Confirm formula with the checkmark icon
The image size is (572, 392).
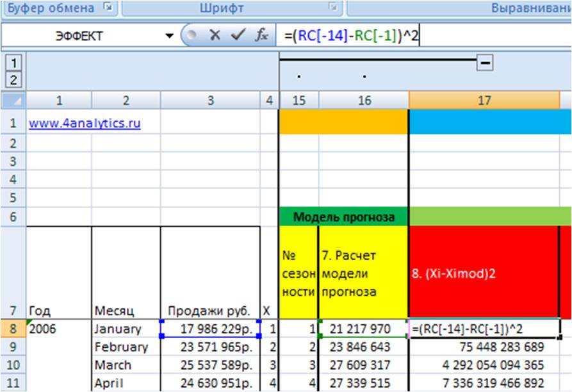pyautogui.click(x=238, y=35)
